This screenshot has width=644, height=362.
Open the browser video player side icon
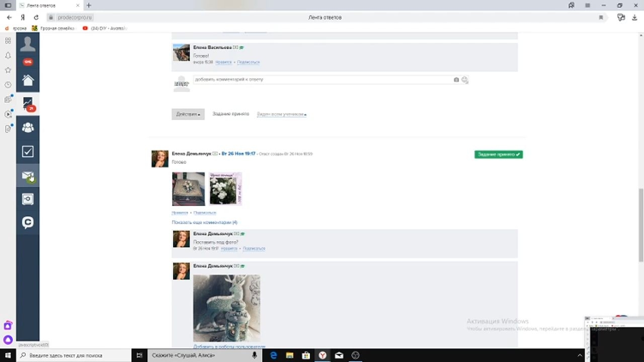click(x=8, y=114)
